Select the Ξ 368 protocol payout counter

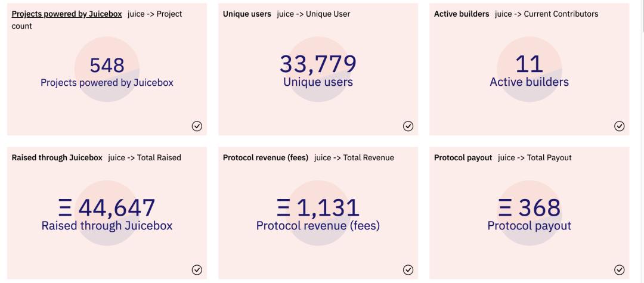point(529,209)
